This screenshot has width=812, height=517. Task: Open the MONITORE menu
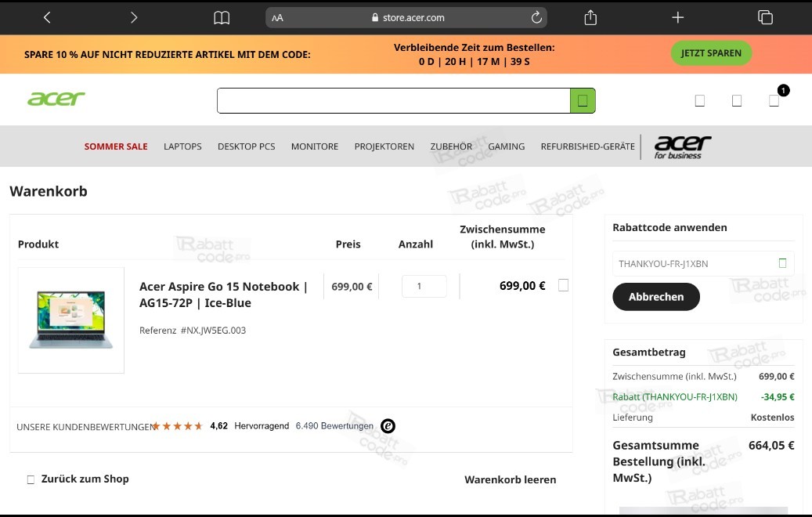pyautogui.click(x=315, y=146)
